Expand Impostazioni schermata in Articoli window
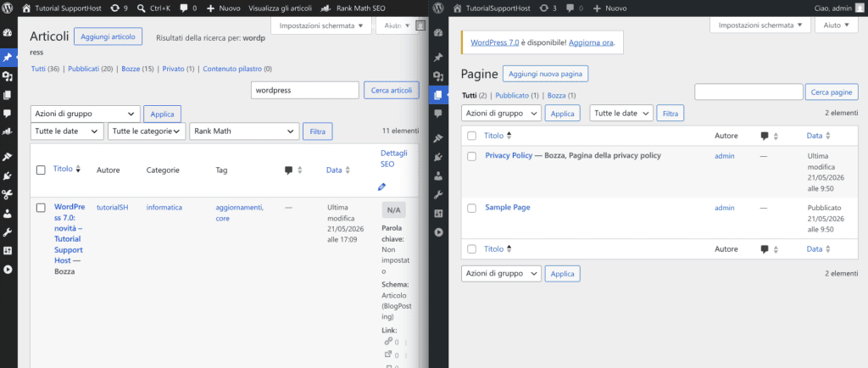868x368 pixels. (321, 25)
